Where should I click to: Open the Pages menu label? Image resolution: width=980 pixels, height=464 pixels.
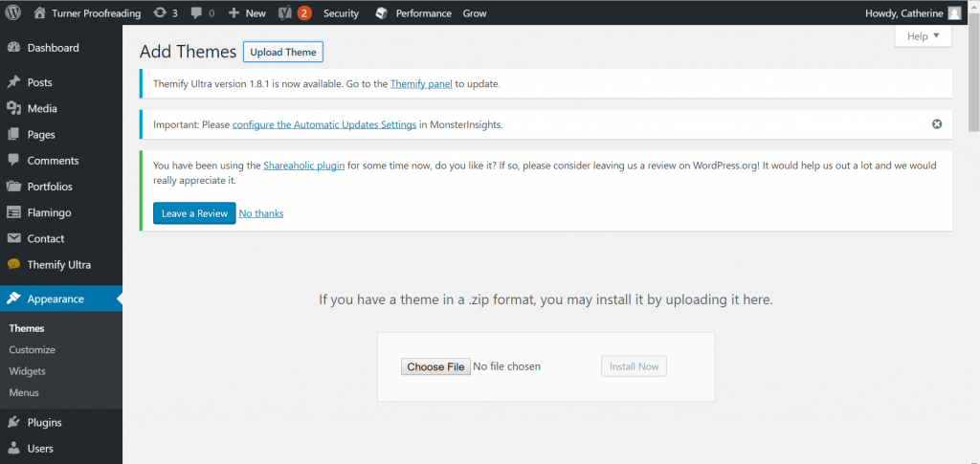coord(41,134)
